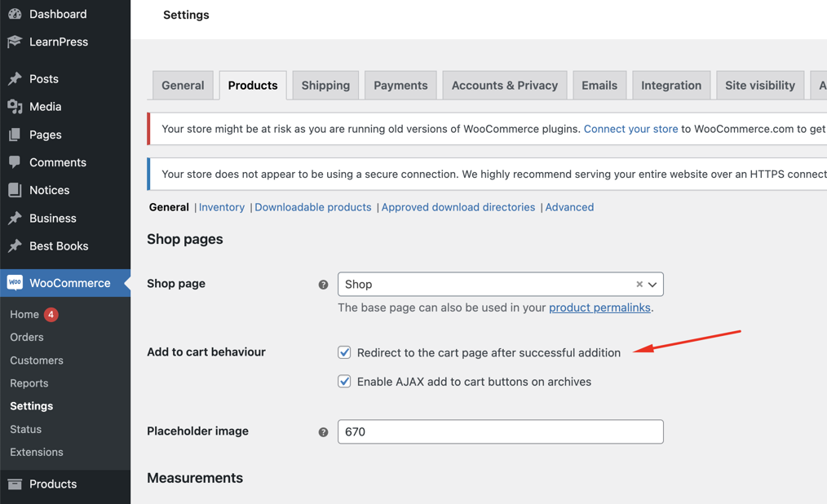The width and height of the screenshot is (827, 504).
Task: Switch to the Shipping tab
Action: [325, 86]
